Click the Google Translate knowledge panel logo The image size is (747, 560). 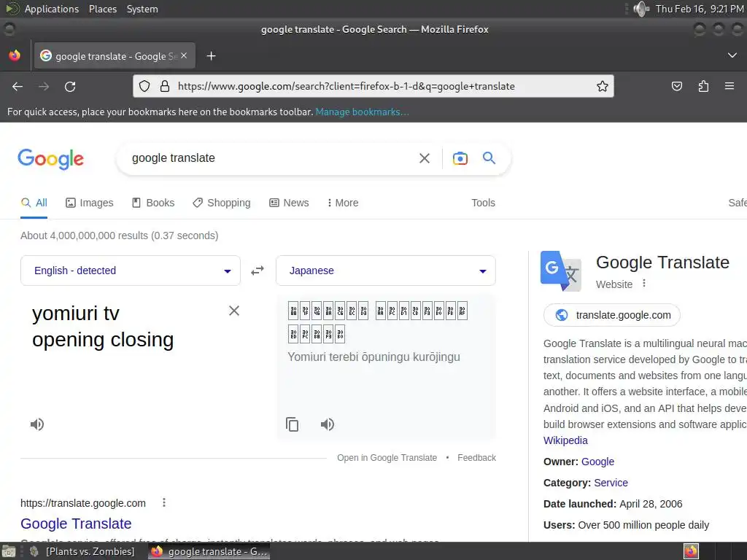(x=561, y=271)
